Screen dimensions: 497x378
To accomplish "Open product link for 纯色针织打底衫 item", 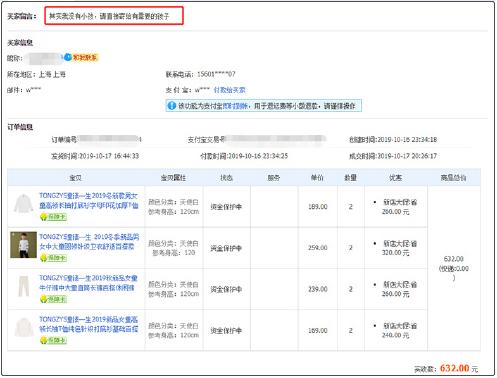I will [89, 324].
